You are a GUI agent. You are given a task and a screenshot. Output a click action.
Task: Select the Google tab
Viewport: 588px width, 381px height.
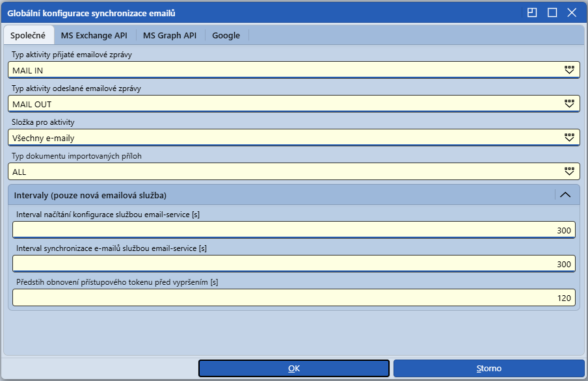pyautogui.click(x=226, y=35)
